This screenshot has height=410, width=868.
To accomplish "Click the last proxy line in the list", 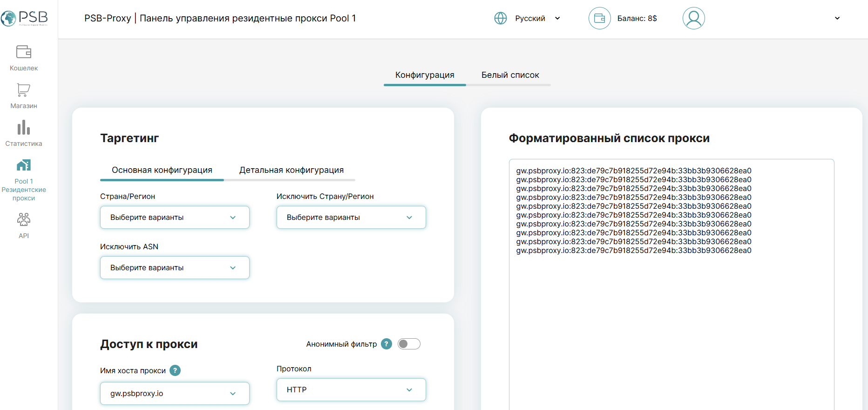I will click(634, 251).
